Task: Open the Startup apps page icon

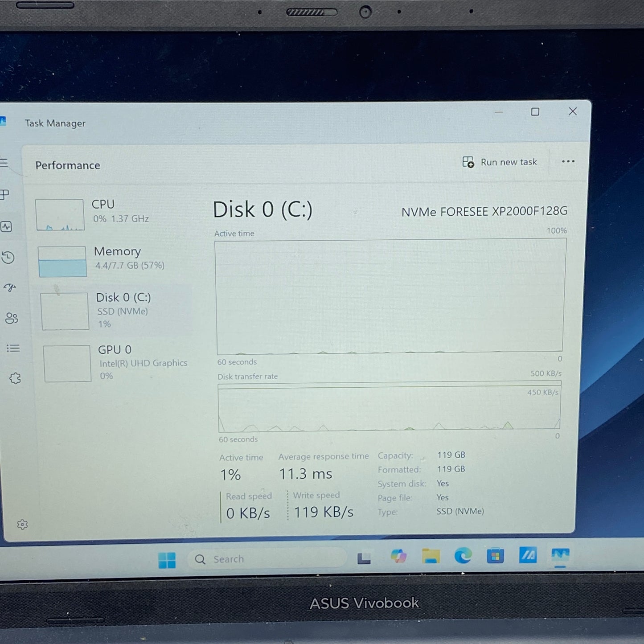Action: click(10, 288)
